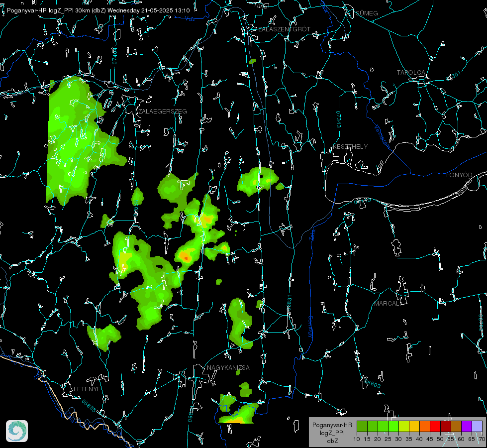Click the yellow-green 30-35 dBZ swatch
The width and height of the screenshot is (487, 448).
[x=404, y=426]
